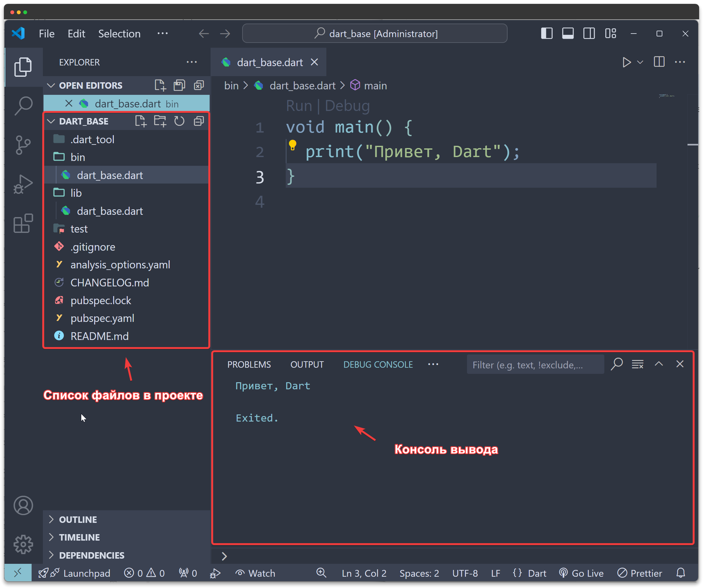Switch to the DEBUG CONSOLE tab

[x=378, y=364]
